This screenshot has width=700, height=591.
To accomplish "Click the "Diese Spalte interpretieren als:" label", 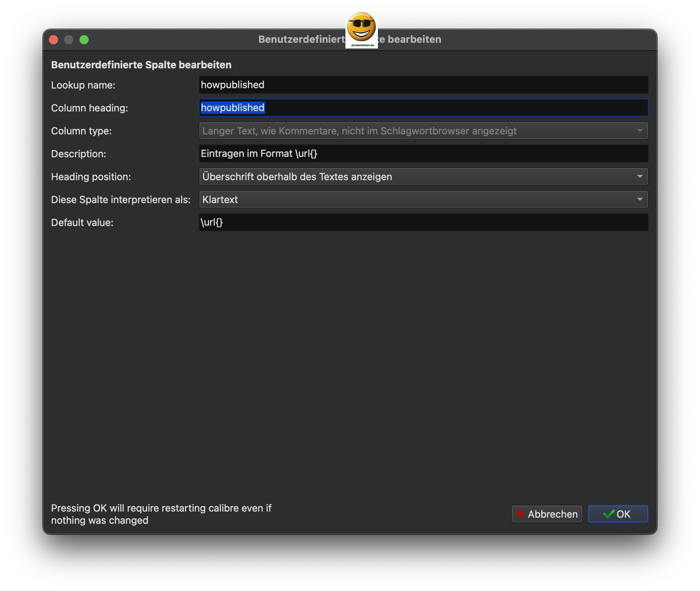I will [x=121, y=200].
